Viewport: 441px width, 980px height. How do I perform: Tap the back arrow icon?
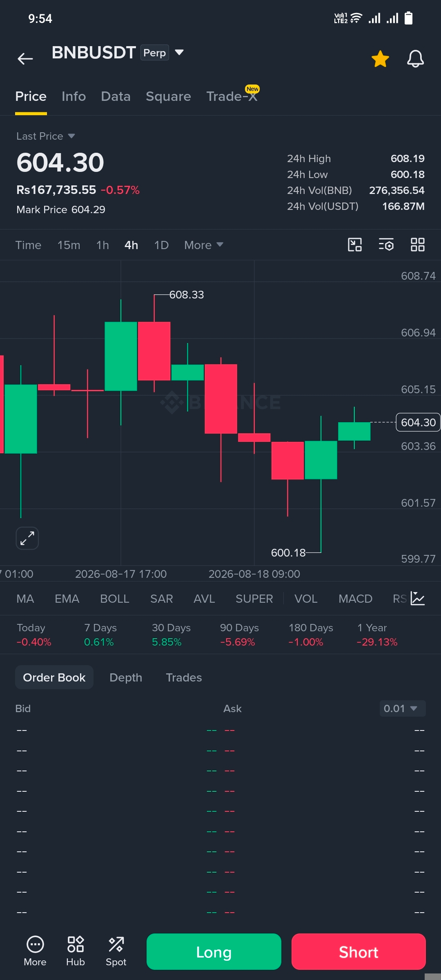tap(25, 59)
